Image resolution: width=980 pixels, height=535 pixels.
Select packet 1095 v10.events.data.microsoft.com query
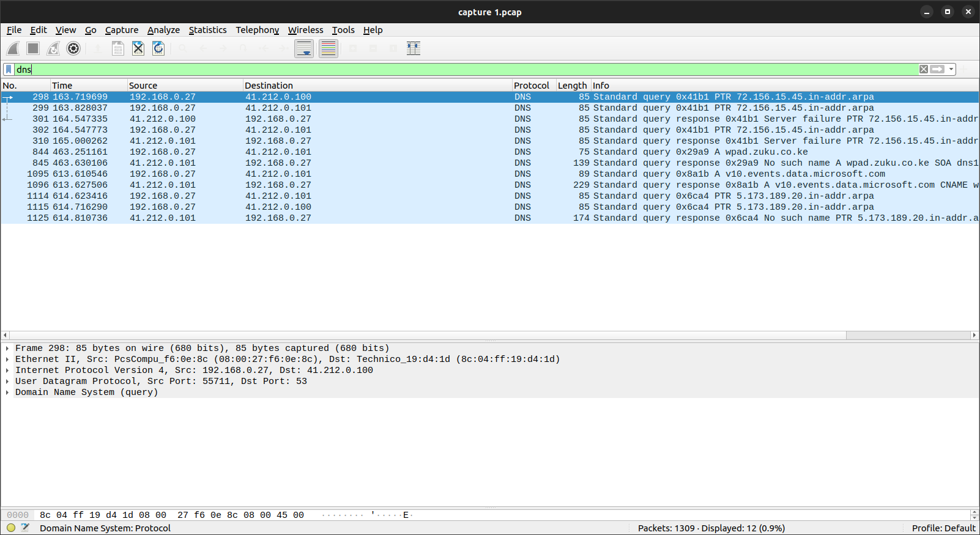[x=489, y=174]
